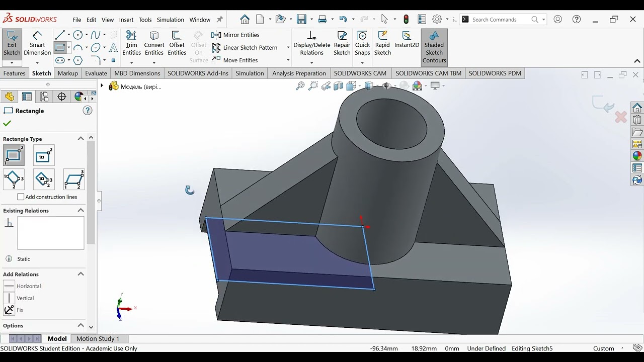Click the Previous View icon

(326, 86)
